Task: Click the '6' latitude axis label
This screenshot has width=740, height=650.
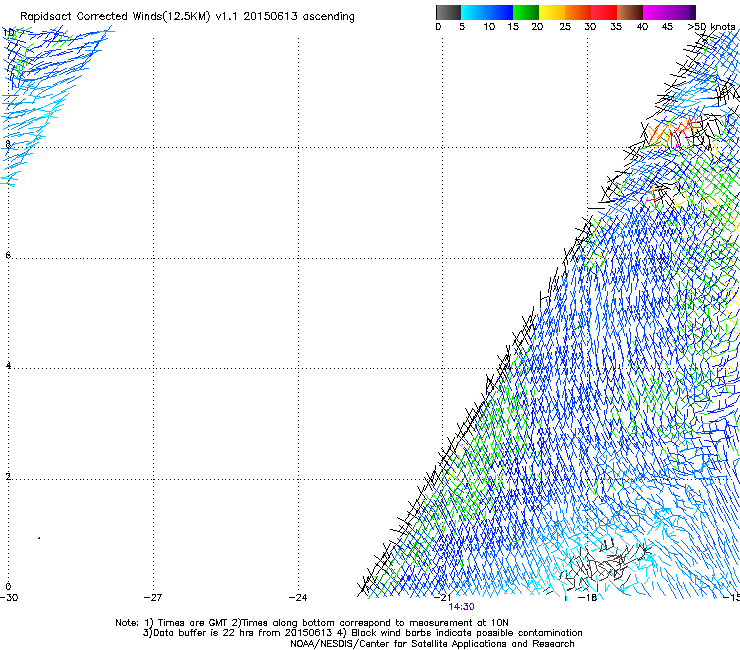Action: coord(8,255)
